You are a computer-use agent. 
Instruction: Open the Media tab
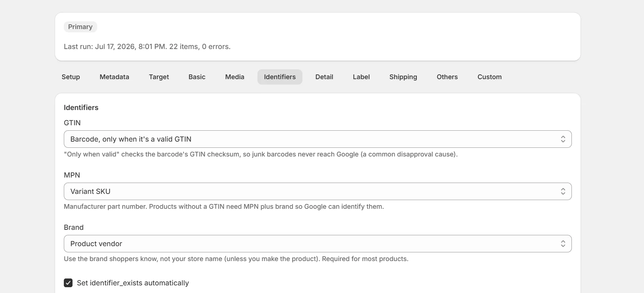coord(235,77)
